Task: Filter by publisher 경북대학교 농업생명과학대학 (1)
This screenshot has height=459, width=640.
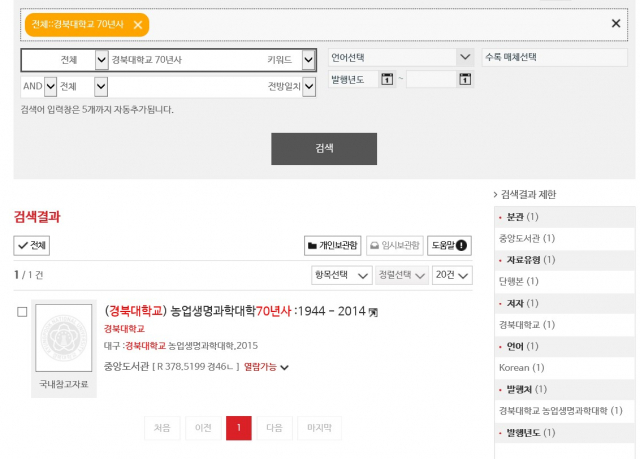Action: pyautogui.click(x=560, y=411)
